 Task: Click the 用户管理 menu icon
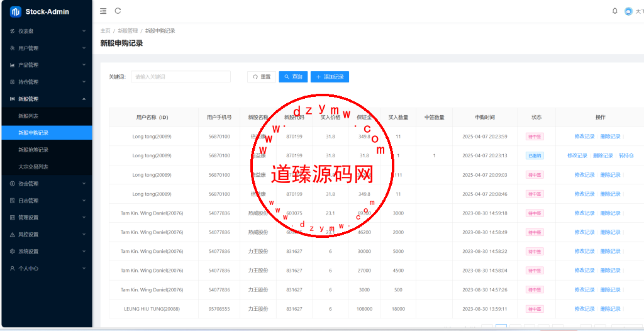(13, 48)
